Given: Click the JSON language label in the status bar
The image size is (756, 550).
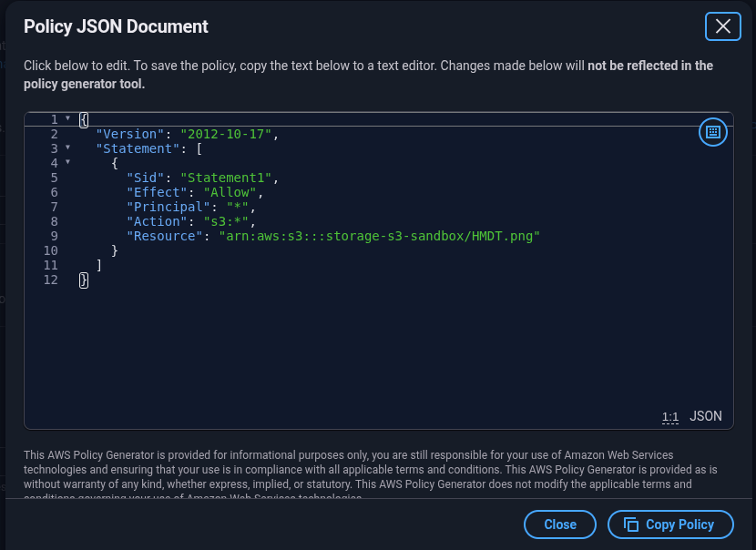Looking at the screenshot, I should pos(706,416).
